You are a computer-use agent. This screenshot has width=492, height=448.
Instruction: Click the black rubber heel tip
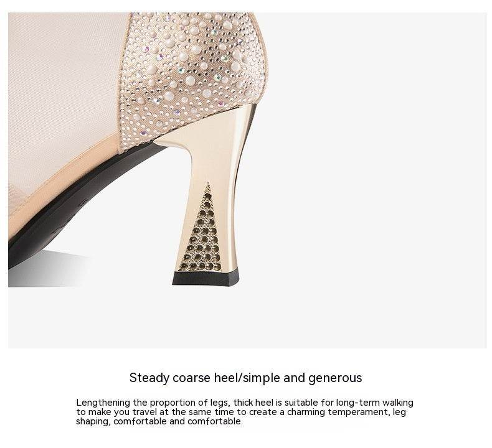206,278
